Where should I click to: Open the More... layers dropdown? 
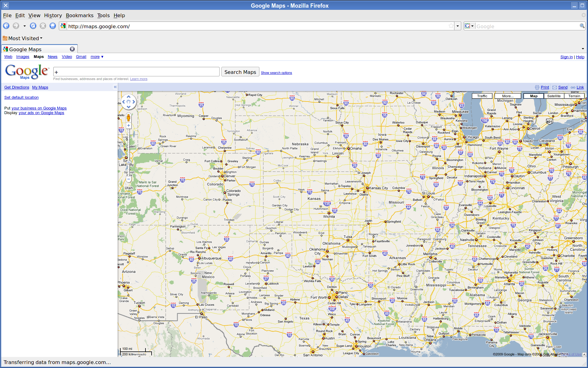coord(508,96)
